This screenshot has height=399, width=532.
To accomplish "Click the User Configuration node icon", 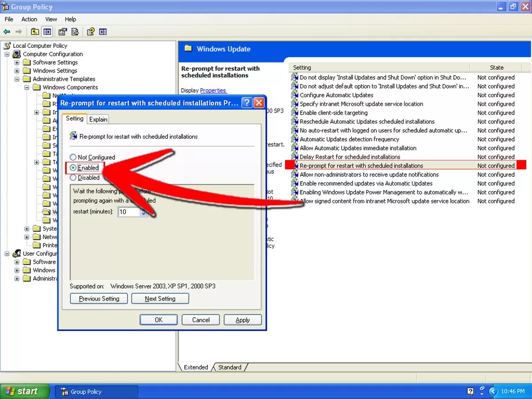I will pos(17,254).
